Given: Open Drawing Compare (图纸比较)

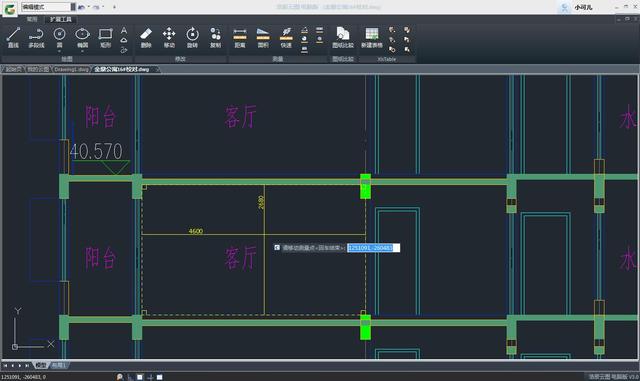Looking at the screenshot, I should (x=342, y=38).
